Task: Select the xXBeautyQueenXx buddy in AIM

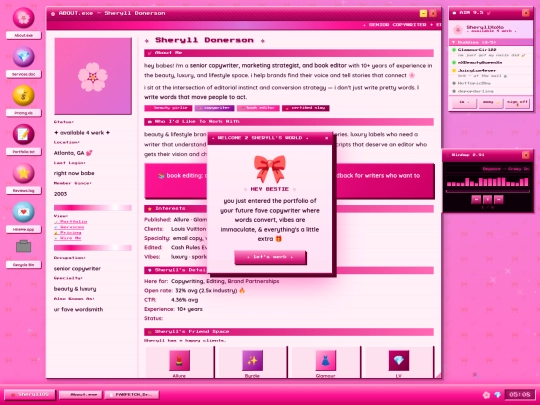Action: tap(491, 63)
